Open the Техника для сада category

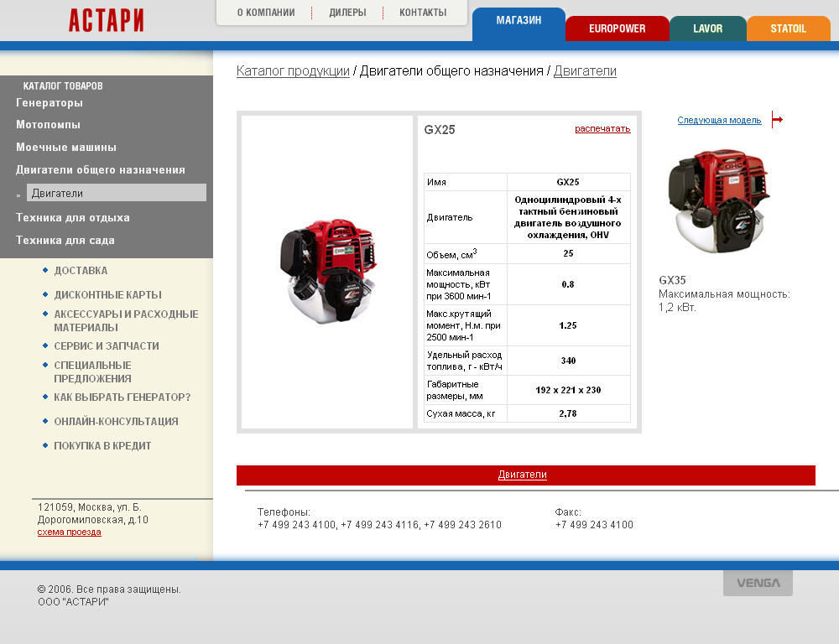click(65, 241)
